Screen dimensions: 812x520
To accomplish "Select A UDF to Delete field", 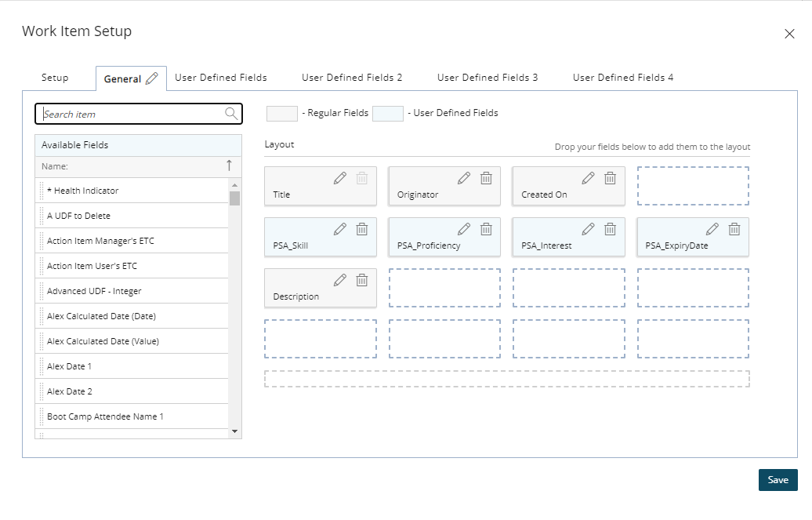I will click(132, 216).
